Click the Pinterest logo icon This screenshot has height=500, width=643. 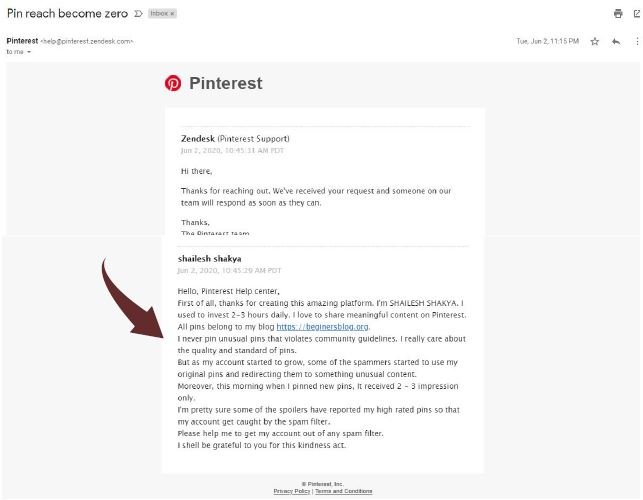pos(173,83)
